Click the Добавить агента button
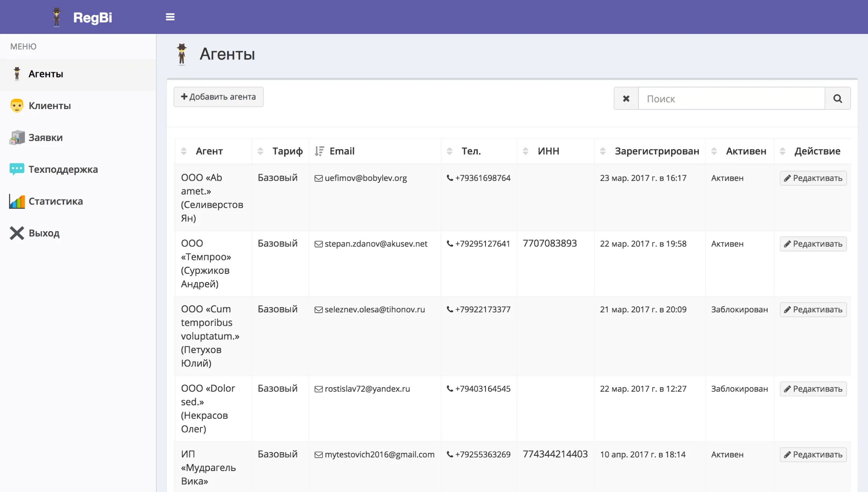The width and height of the screenshot is (868, 492). click(x=218, y=97)
